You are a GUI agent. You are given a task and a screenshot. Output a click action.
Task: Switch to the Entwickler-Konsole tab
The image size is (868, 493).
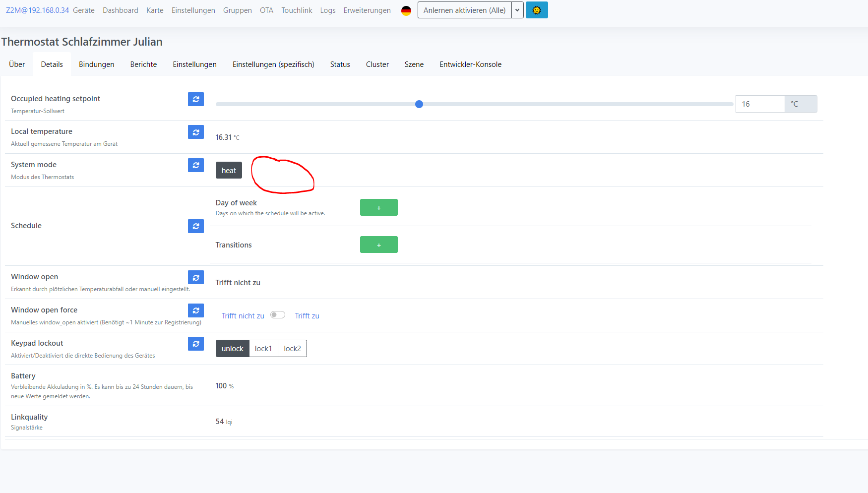(470, 64)
